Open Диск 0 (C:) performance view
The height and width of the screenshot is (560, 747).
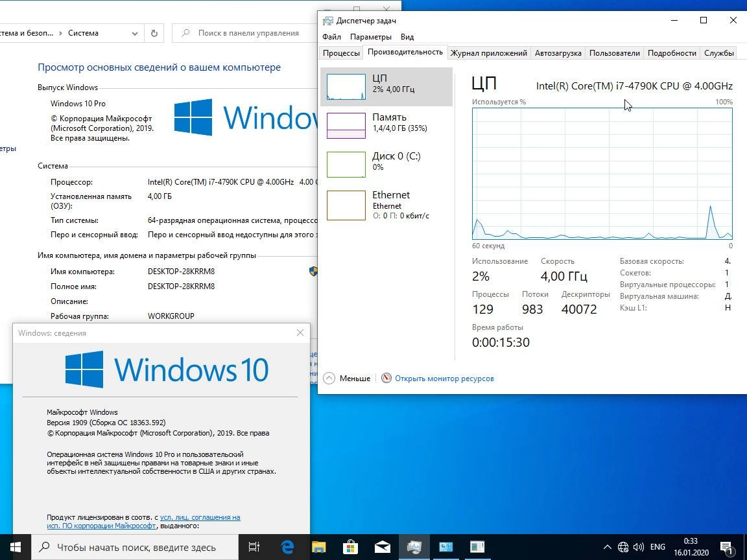point(386,164)
